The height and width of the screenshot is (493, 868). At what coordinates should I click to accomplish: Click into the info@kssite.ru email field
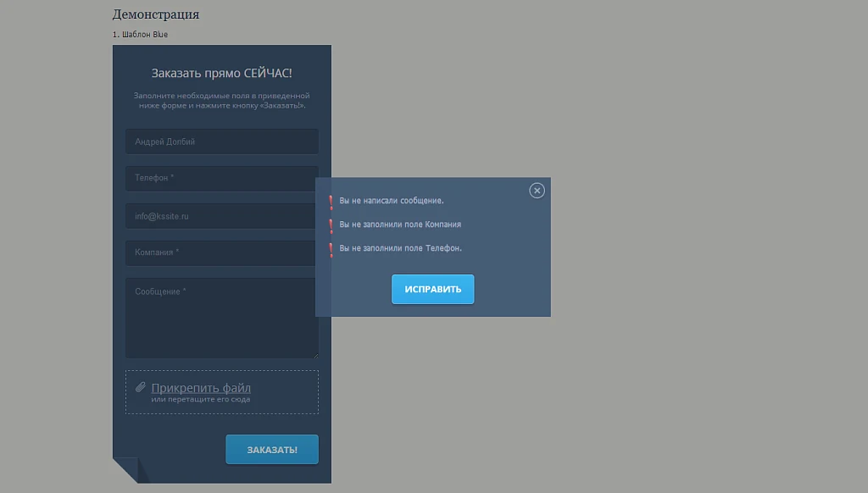221,216
